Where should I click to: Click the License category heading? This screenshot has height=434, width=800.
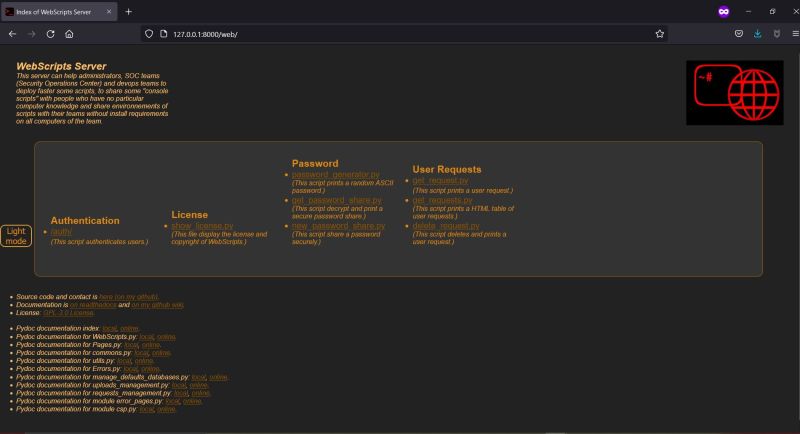189,215
